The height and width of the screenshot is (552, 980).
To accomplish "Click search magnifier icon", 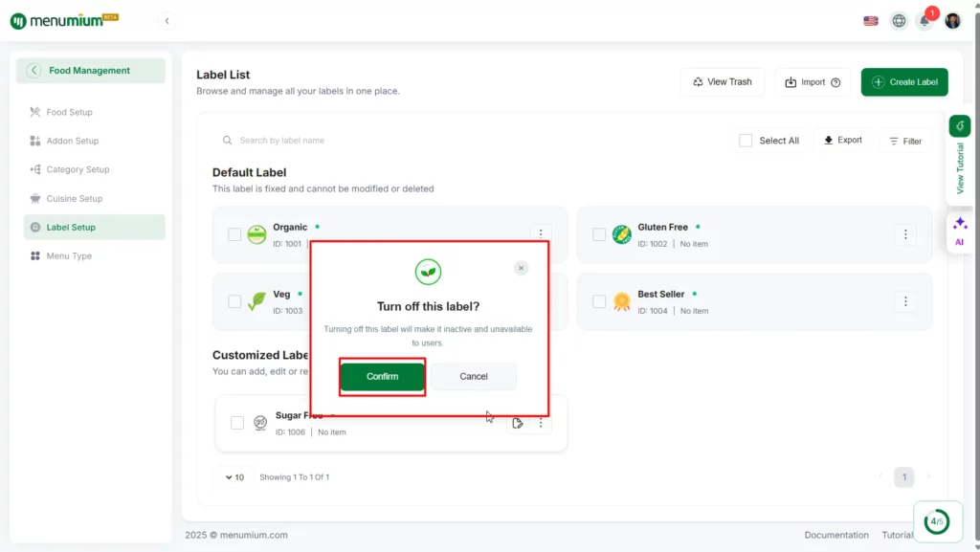I will (227, 141).
